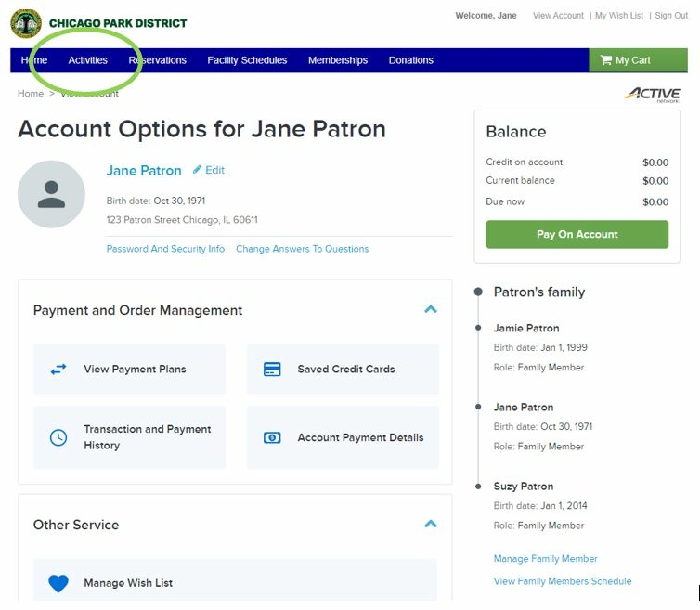Click the Chicago Park District logo emblem
The image size is (700, 610).
[x=26, y=23]
